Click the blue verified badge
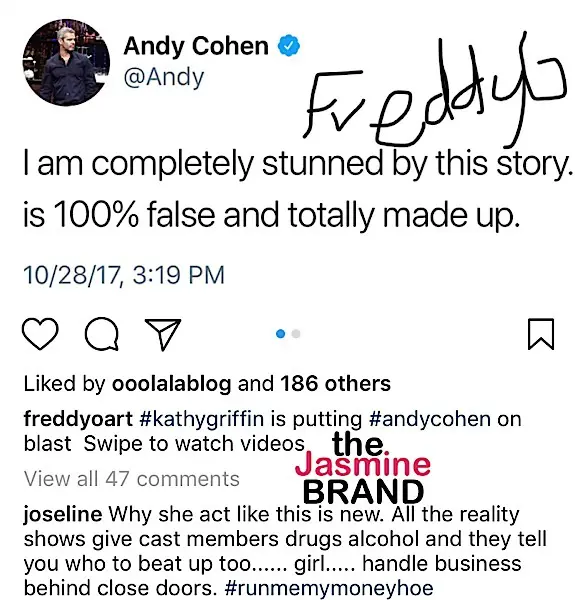Screen dimensions: 575x600 tap(288, 46)
